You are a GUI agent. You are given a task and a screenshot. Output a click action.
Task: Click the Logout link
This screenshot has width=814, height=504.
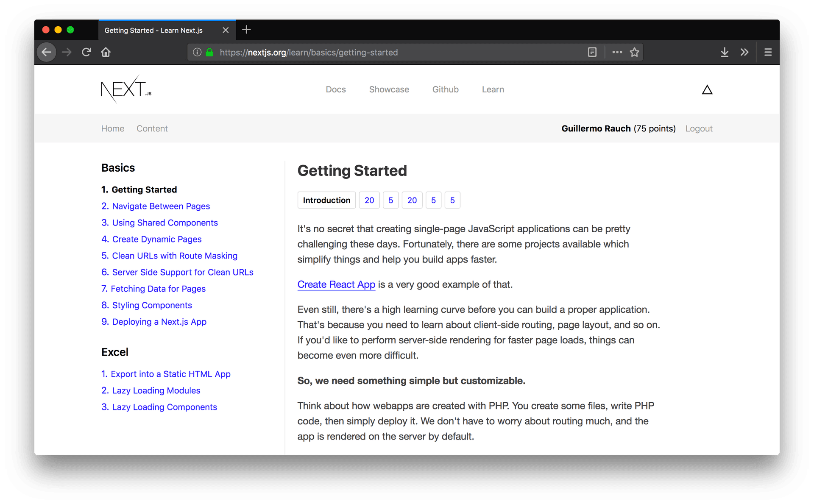[x=699, y=128]
